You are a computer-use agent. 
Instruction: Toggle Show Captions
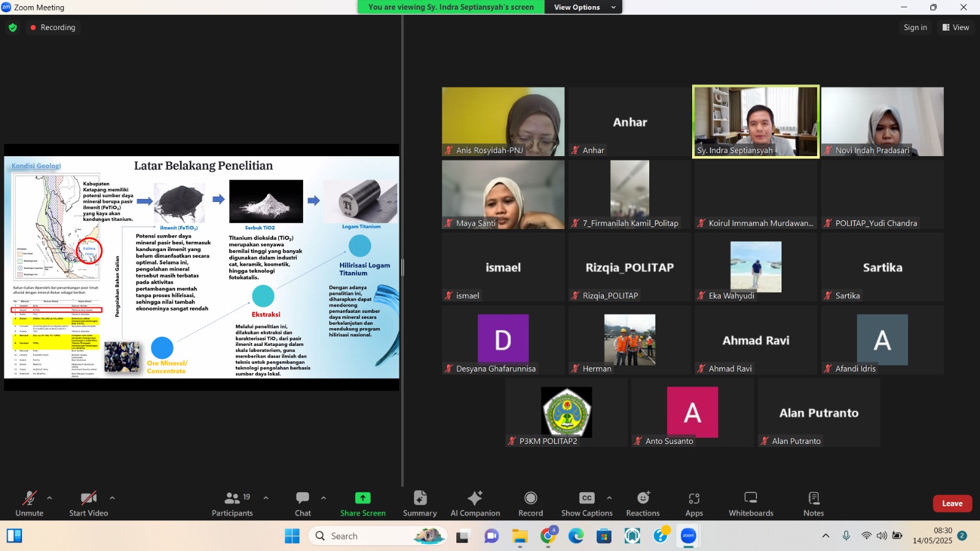pos(586,503)
